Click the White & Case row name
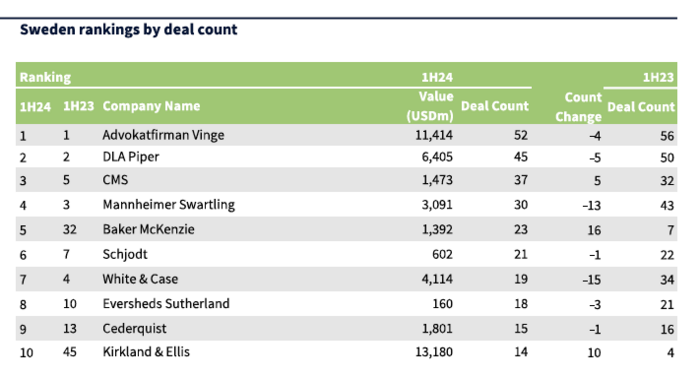The width and height of the screenshot is (700, 377). click(x=140, y=279)
